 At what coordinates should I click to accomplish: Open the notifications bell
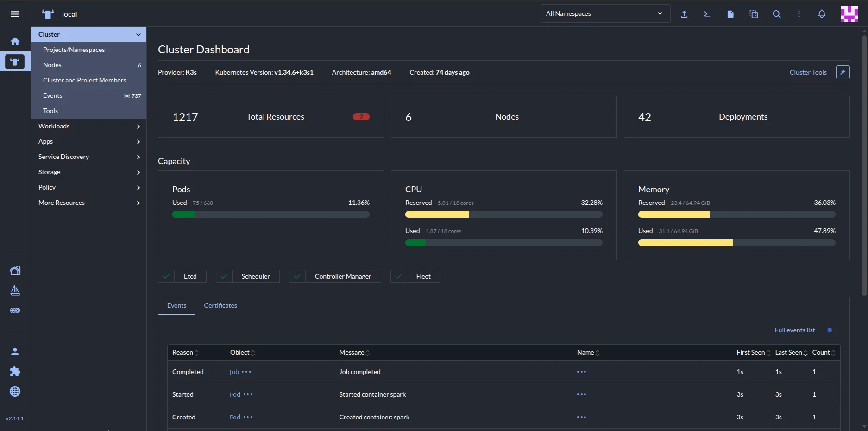click(x=822, y=14)
